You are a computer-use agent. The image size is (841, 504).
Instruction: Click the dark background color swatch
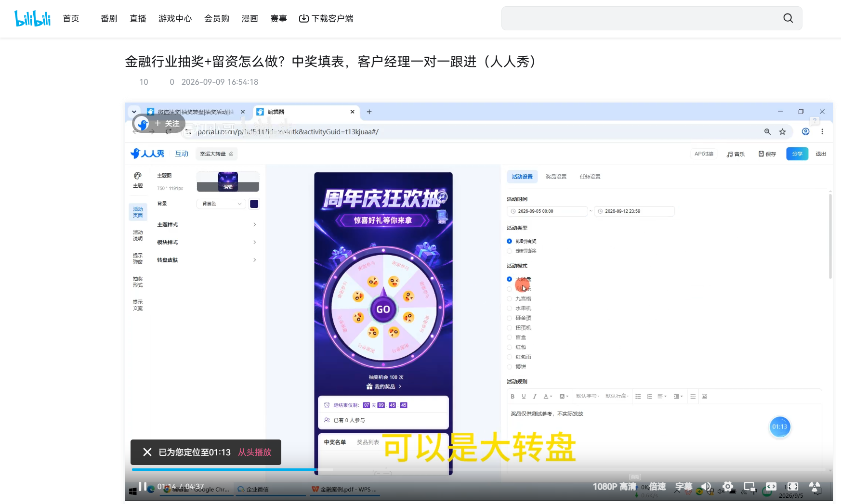254,204
